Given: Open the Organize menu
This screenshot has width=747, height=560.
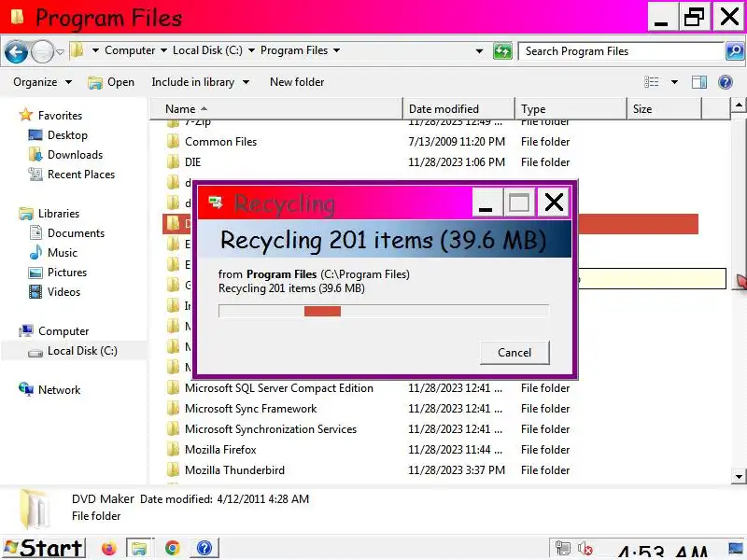Looking at the screenshot, I should tap(42, 82).
